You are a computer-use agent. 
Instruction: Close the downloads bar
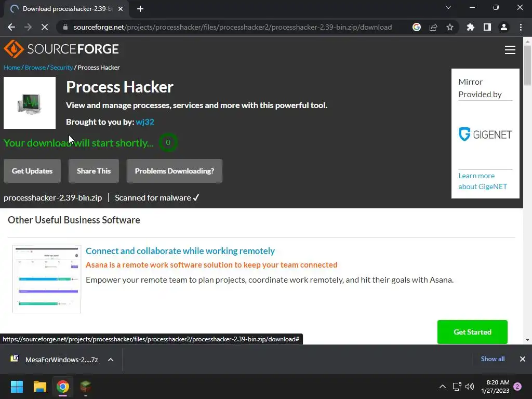[x=523, y=359]
